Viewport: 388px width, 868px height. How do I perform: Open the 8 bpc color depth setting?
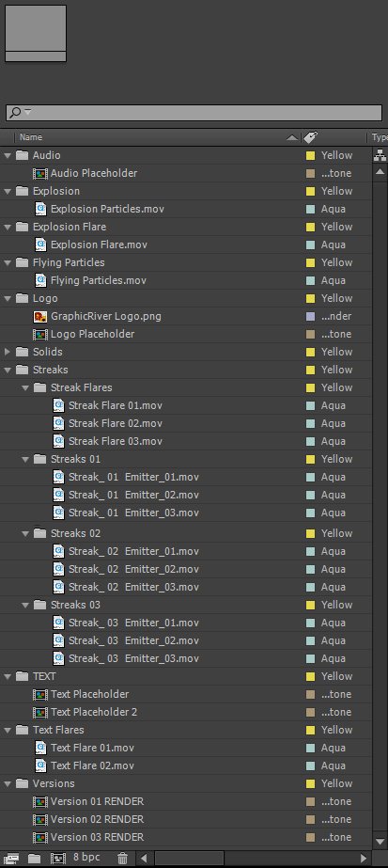(86, 858)
